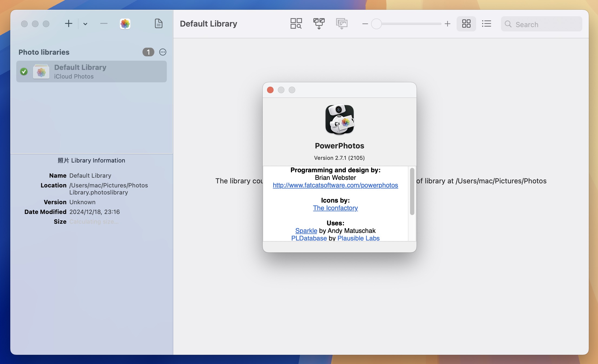598x364 pixels.
Task: Click the find duplicate photos toolbar icon
Action: coord(296,24)
